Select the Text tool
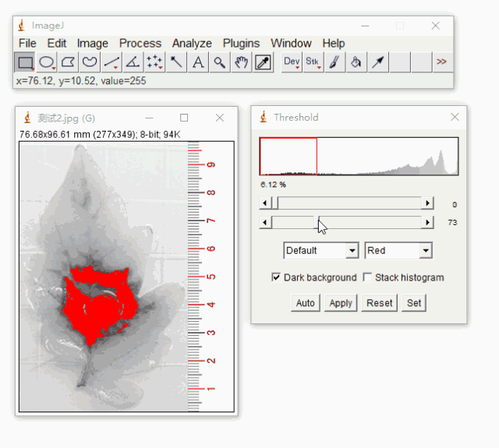The width and height of the screenshot is (499, 448). click(x=198, y=62)
